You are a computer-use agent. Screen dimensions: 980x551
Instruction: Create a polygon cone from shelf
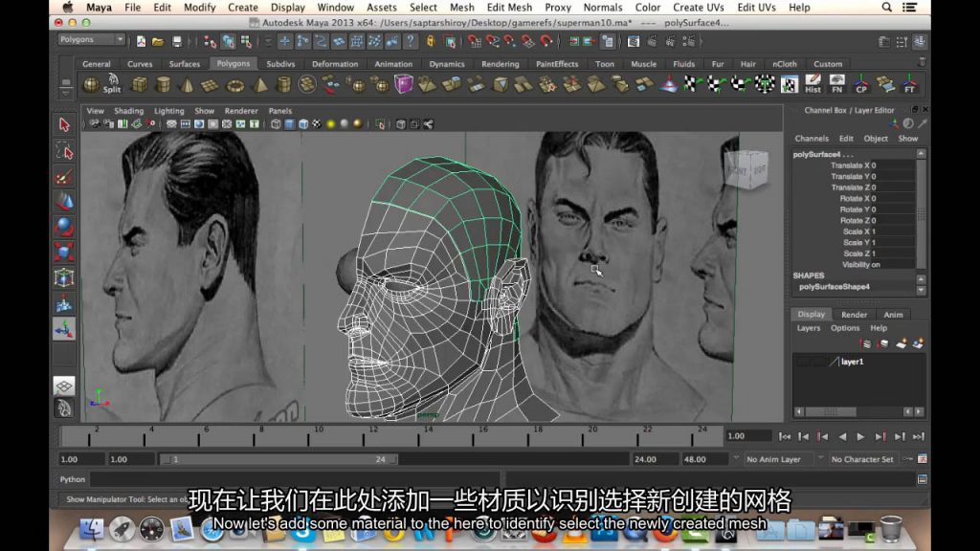187,84
